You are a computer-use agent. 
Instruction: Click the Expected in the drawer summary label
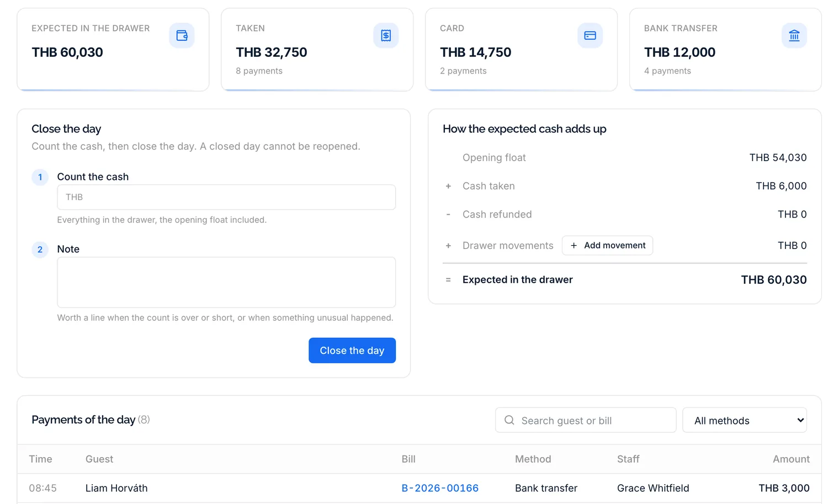coord(518,280)
